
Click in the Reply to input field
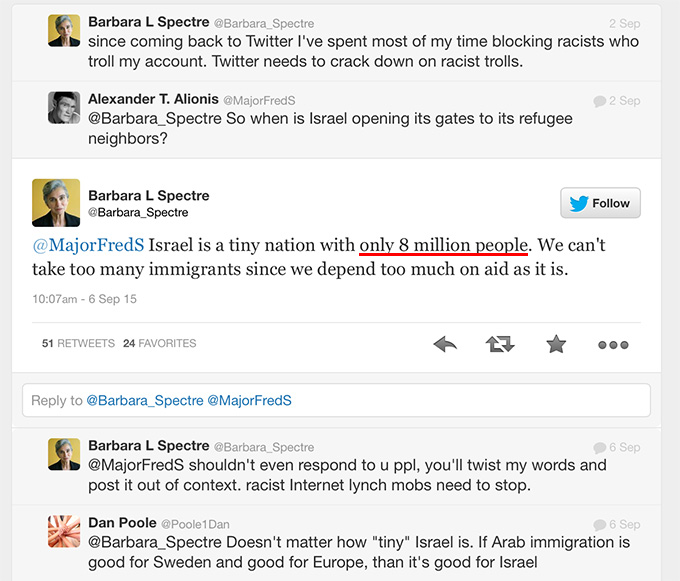(x=336, y=400)
